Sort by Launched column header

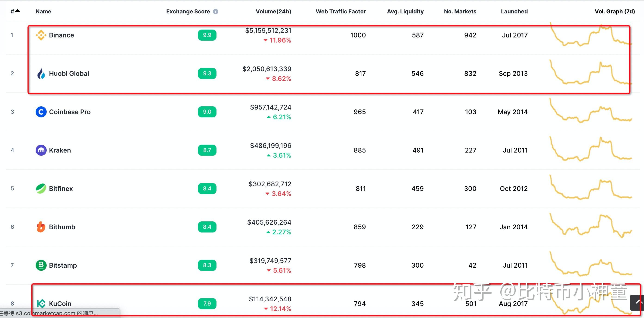coord(514,12)
